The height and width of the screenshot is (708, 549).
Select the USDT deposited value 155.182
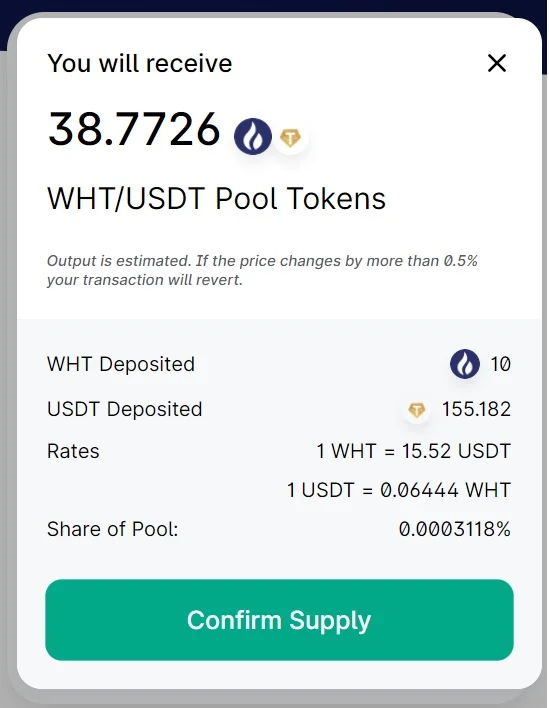coord(476,409)
